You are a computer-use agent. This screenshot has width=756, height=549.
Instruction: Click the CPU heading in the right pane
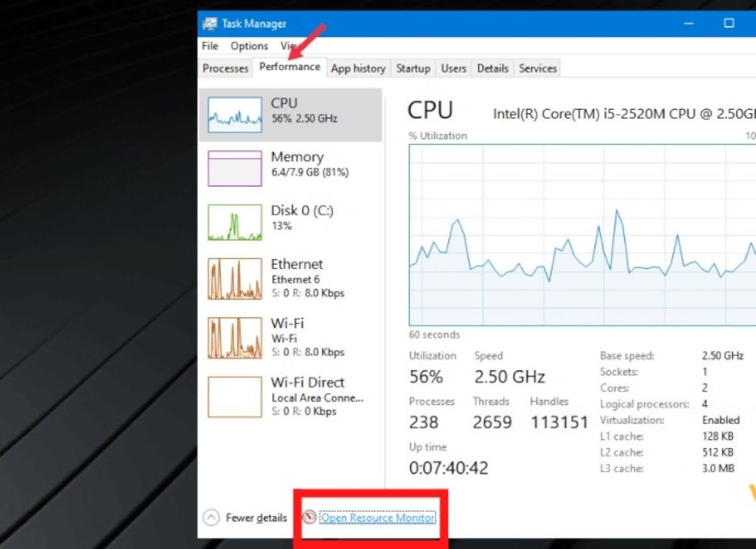(x=430, y=110)
